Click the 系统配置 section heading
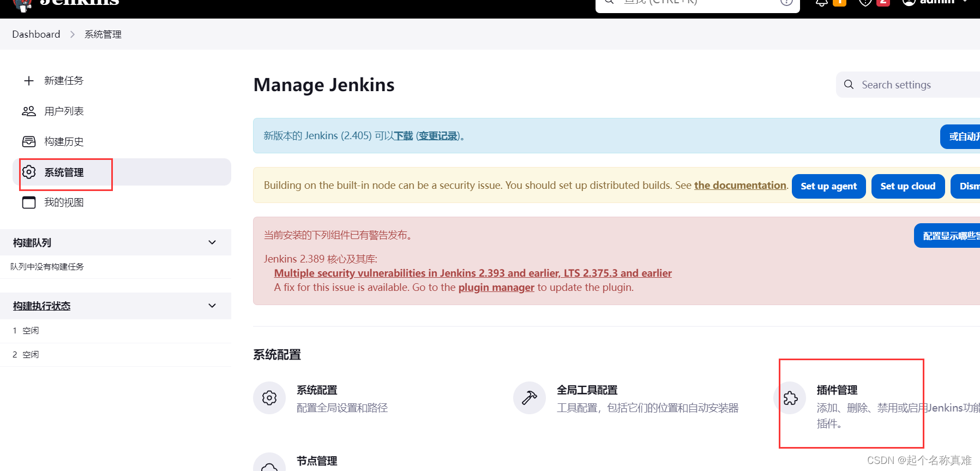 point(277,355)
